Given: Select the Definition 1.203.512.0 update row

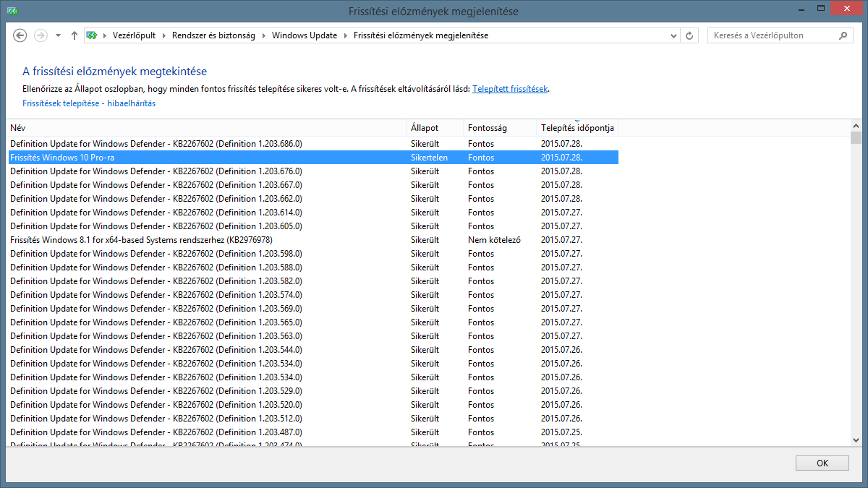Looking at the screenshot, I should (312, 419).
